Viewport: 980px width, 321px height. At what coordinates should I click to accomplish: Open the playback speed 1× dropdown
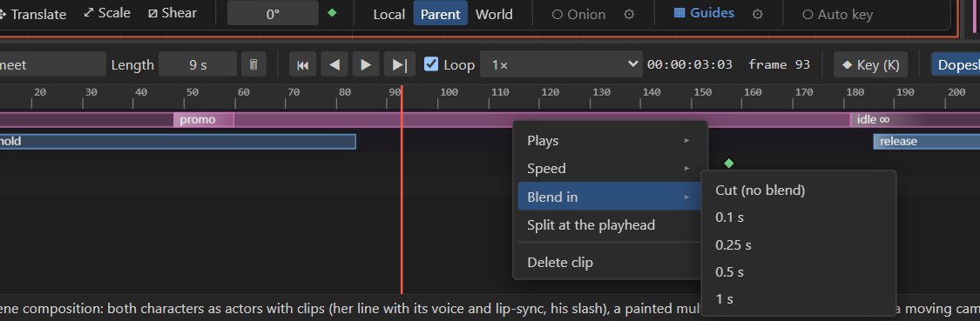[561, 64]
